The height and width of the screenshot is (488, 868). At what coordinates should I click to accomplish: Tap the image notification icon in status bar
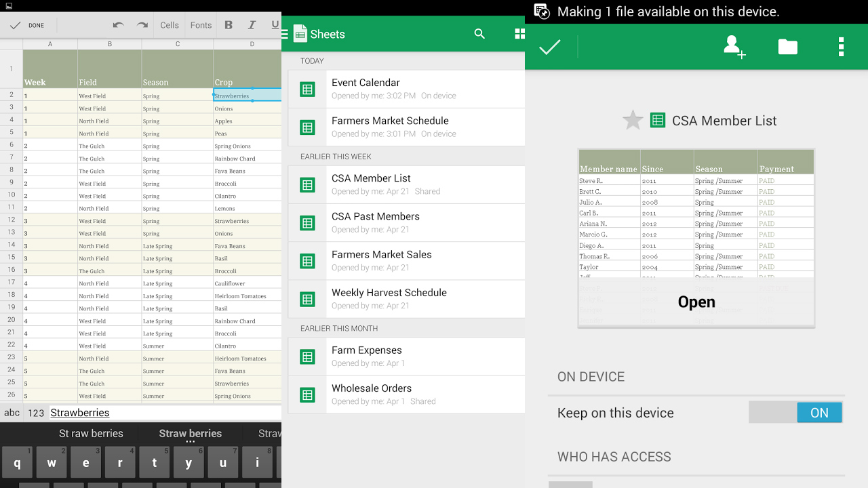9,5
